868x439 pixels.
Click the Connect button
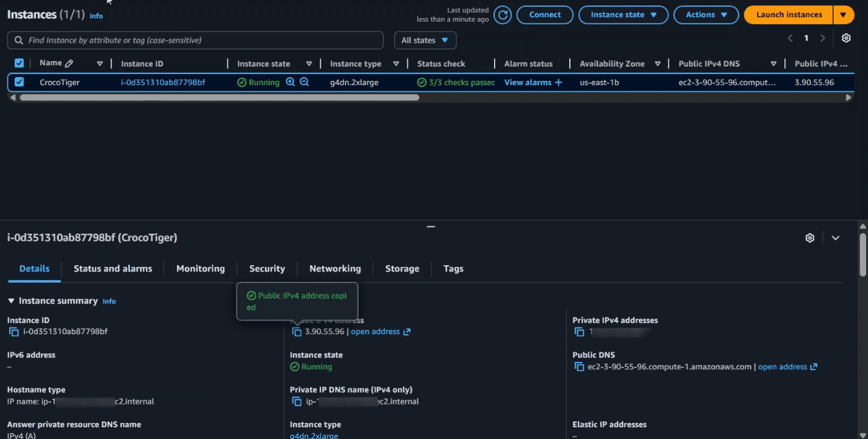coord(545,14)
